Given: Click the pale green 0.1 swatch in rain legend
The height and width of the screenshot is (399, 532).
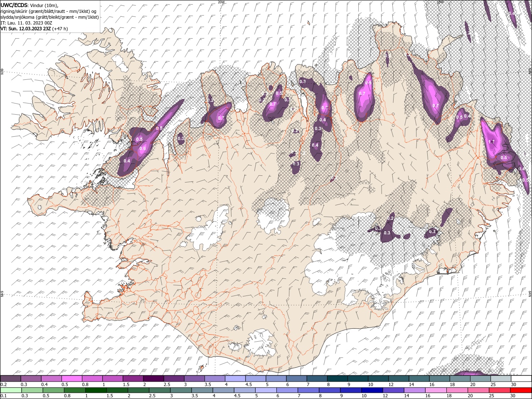Looking at the screenshot, I should coord(11,390).
